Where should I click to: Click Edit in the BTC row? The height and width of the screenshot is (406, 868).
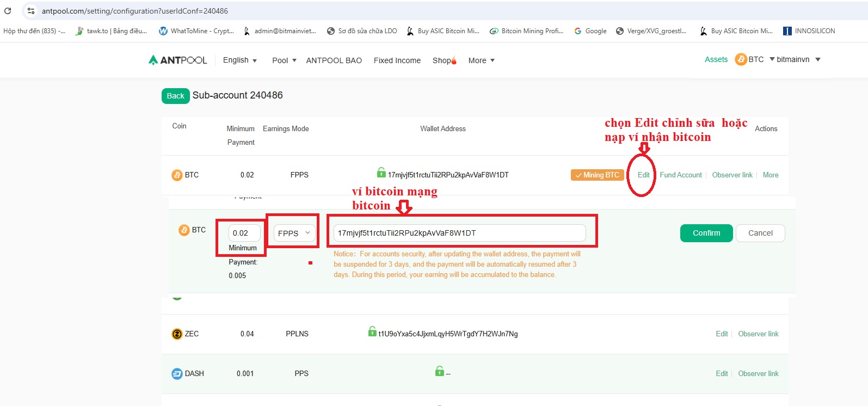tap(644, 175)
